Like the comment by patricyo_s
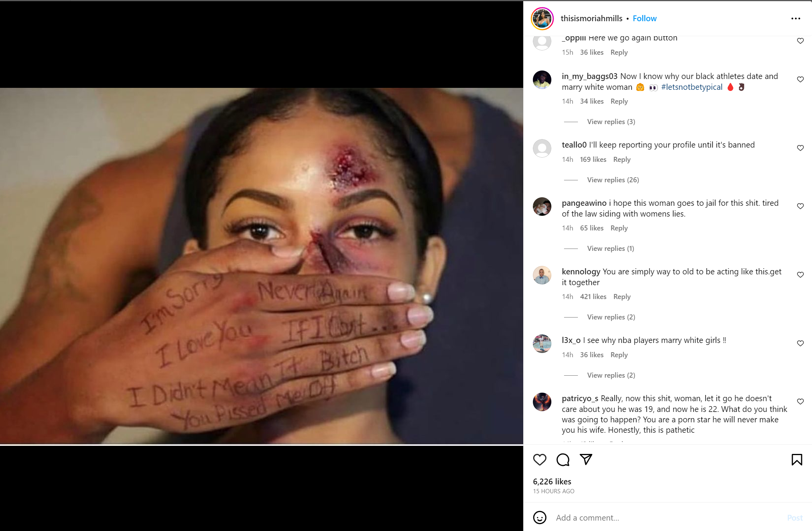 pyautogui.click(x=800, y=402)
